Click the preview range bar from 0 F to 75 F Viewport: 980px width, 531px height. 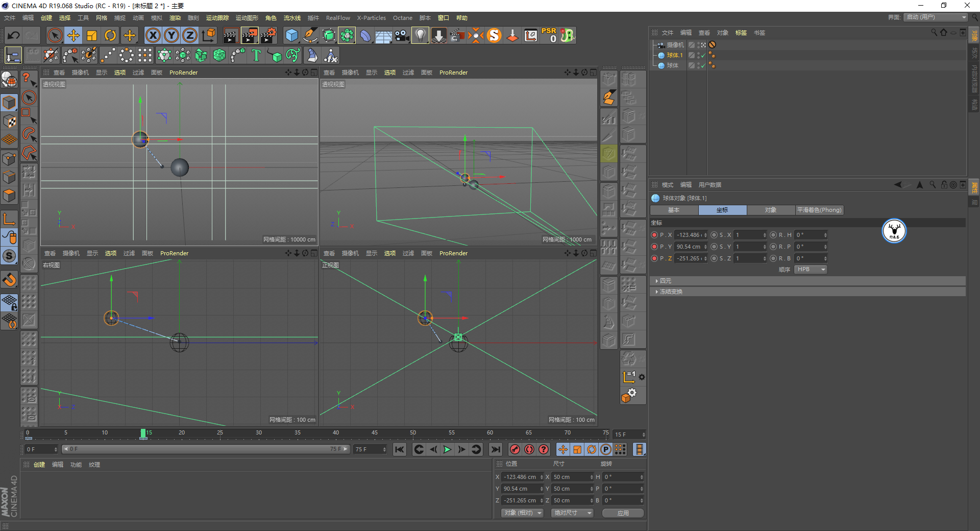point(205,449)
